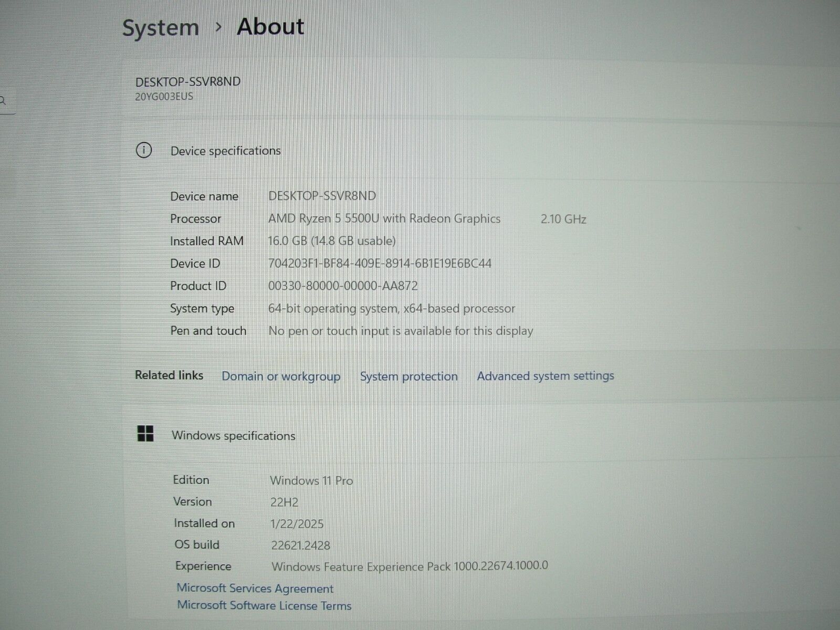The height and width of the screenshot is (630, 840).
Task: Click the Device ID label
Action: click(x=195, y=264)
